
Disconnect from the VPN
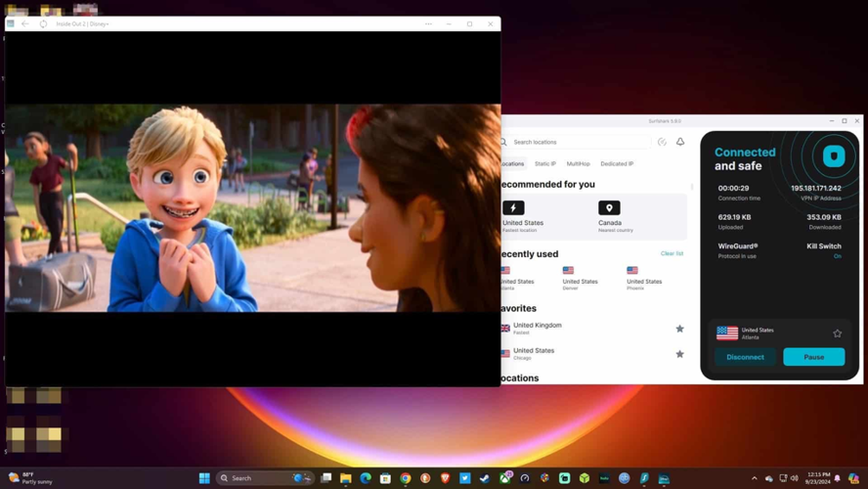click(x=745, y=357)
